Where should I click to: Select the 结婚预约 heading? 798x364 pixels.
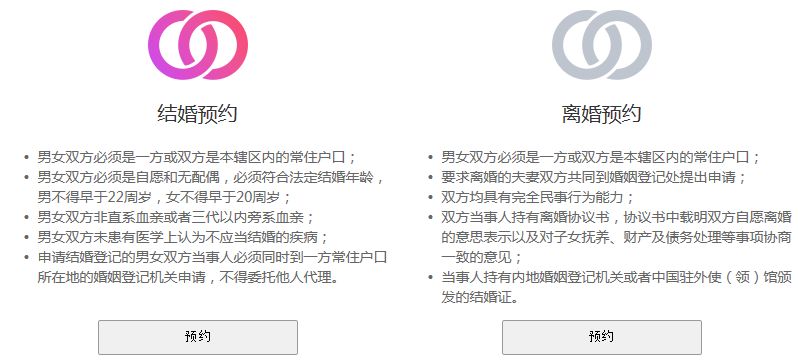point(197,114)
